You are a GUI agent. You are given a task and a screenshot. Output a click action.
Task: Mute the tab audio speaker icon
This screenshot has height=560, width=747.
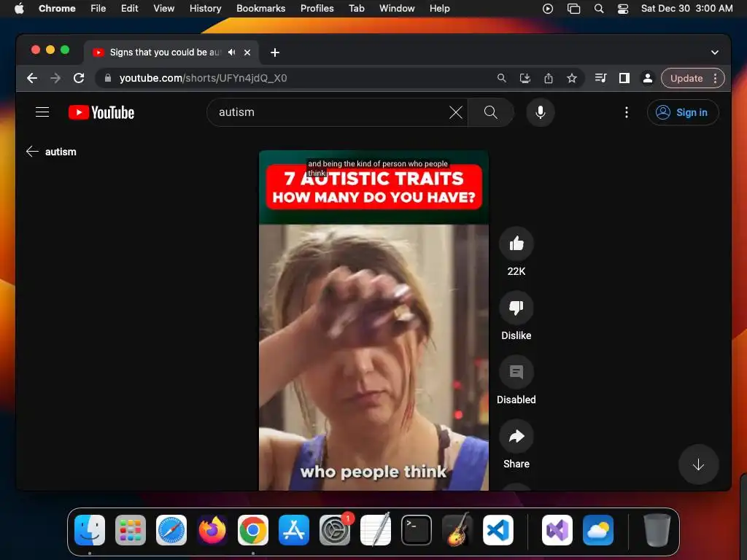(231, 52)
